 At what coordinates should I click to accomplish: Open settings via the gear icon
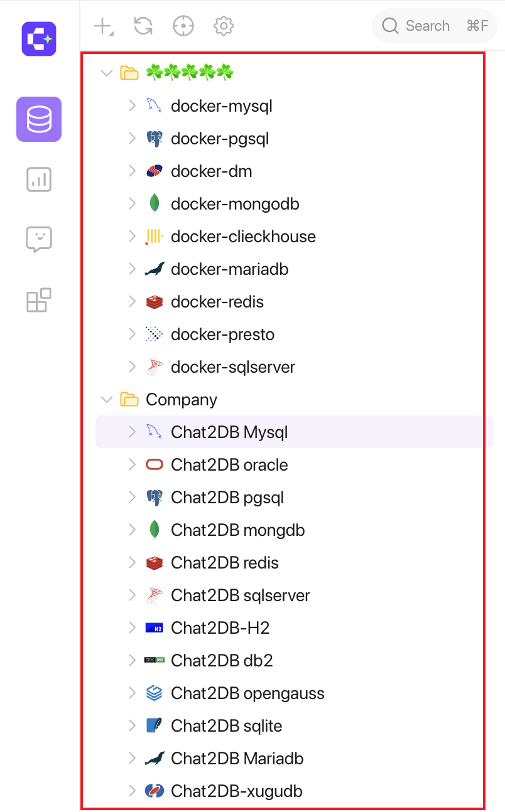224,26
